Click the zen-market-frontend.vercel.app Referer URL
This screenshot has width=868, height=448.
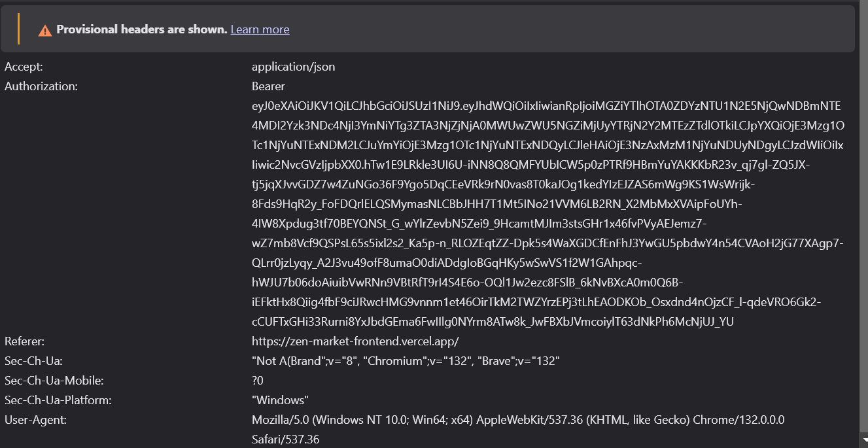click(355, 341)
